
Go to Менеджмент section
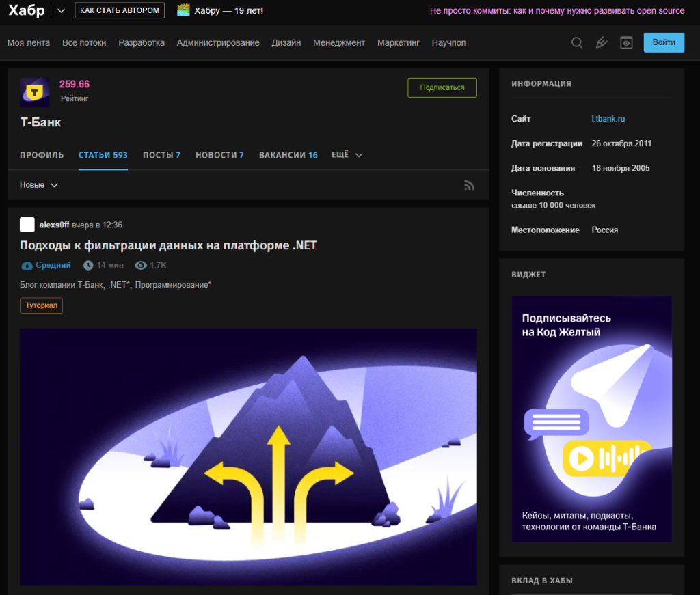pos(339,43)
